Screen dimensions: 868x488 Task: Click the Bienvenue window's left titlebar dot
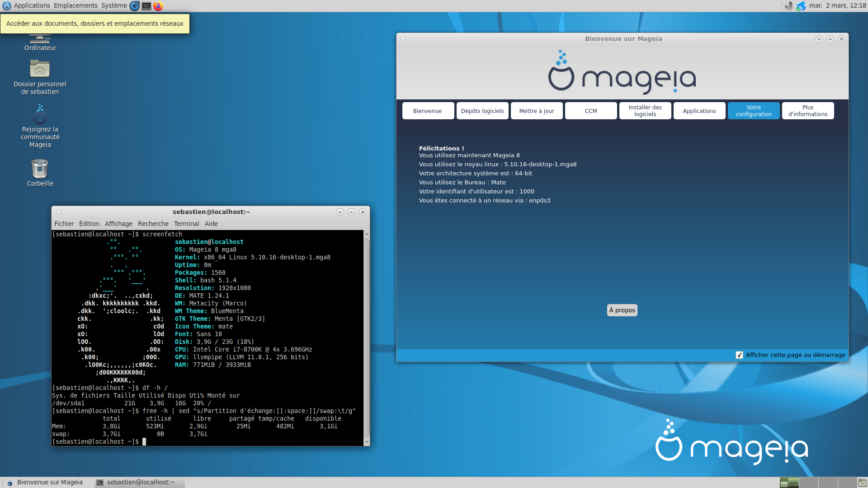pos(403,39)
